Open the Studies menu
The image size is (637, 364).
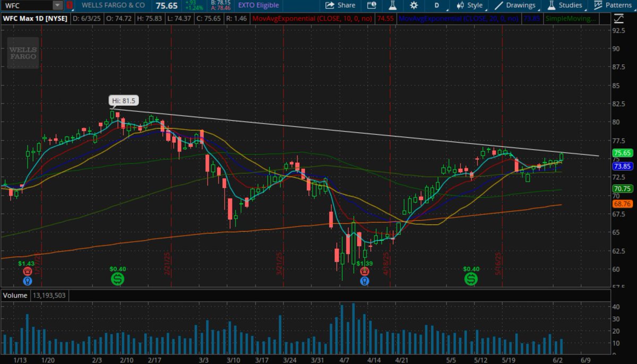[x=565, y=5]
